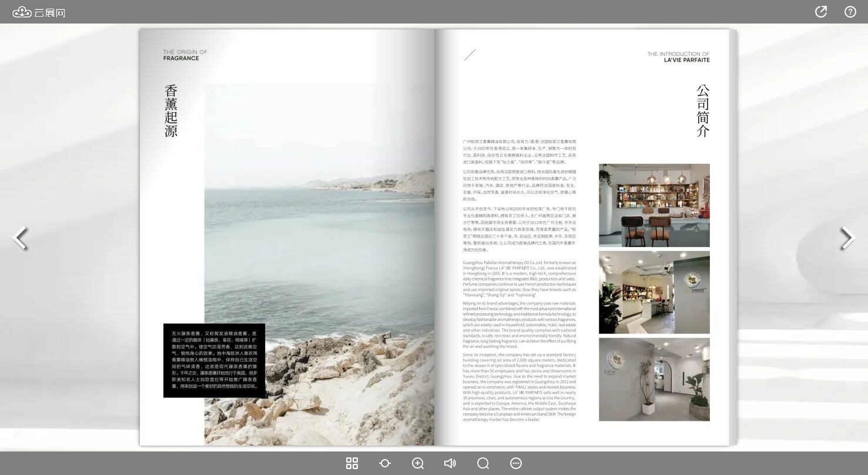Click the hallway with plants photo
868x475 pixels.
654,379
